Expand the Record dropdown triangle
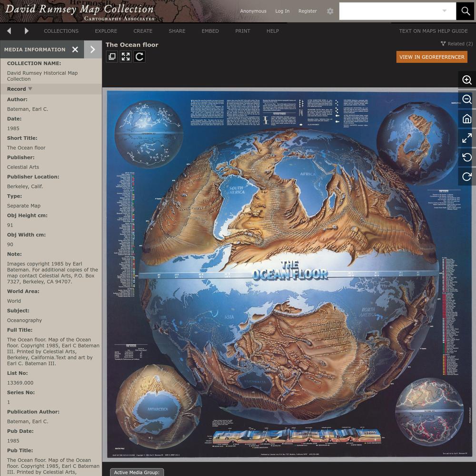Viewport: 476px width, 476px height. tap(30, 89)
